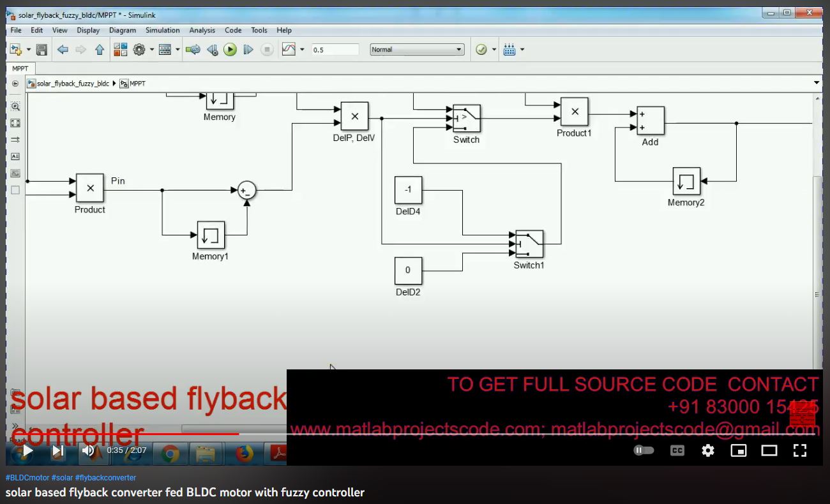Select the Add block
The image size is (830, 504).
coord(651,121)
